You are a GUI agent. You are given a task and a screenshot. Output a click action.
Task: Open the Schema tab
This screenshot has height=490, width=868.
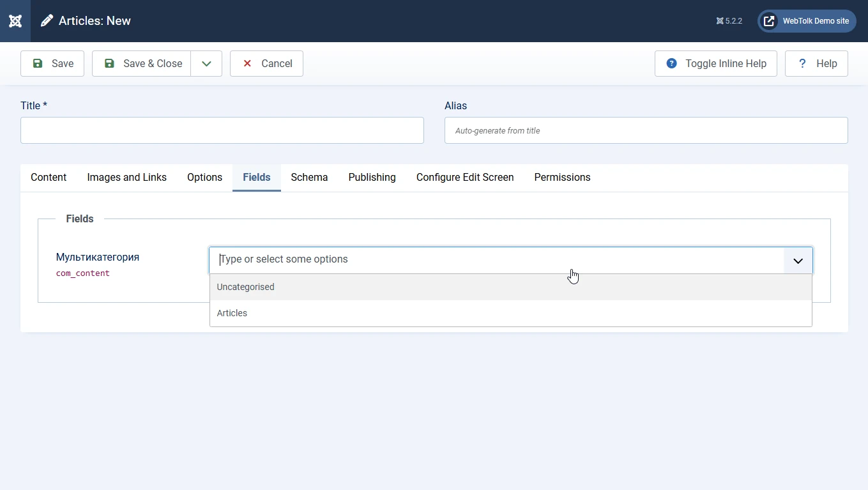pyautogui.click(x=309, y=178)
